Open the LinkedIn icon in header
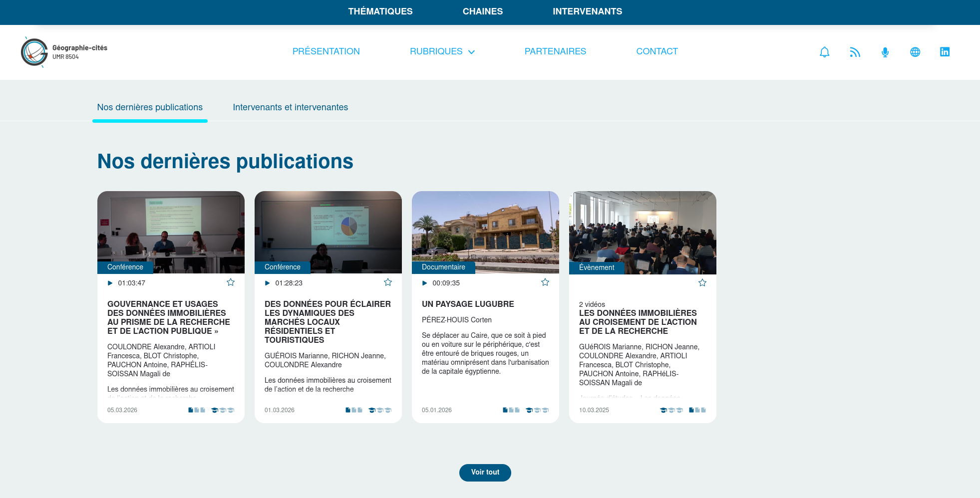This screenshot has height=498, width=980. pos(945,52)
